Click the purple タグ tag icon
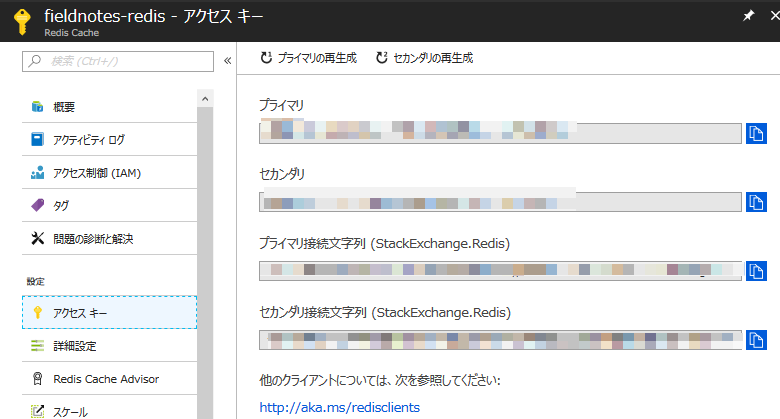 point(37,205)
